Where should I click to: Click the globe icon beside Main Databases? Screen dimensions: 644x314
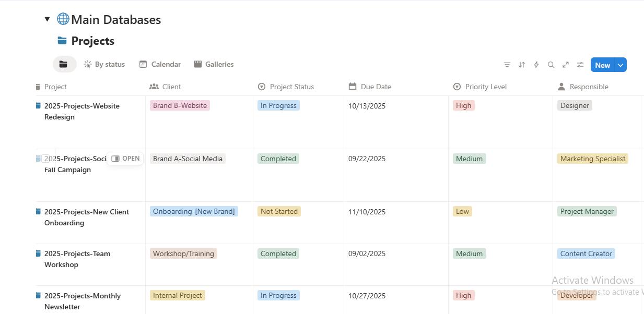(x=63, y=19)
